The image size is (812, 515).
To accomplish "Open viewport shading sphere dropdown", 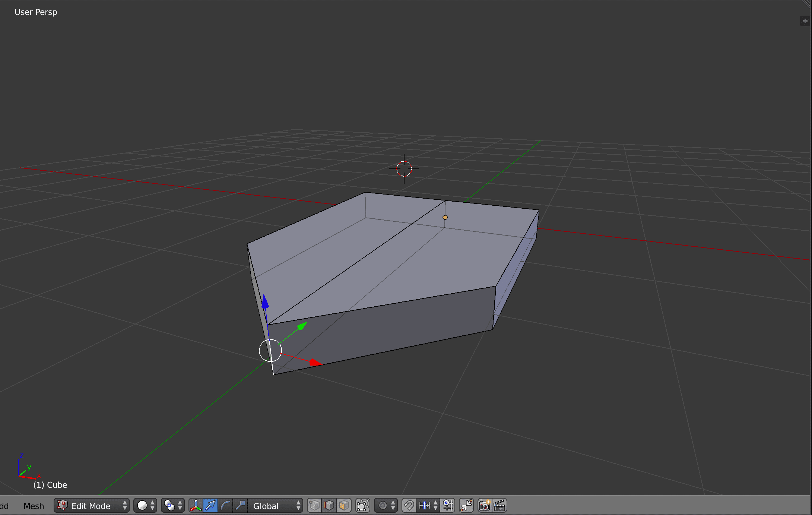I will [x=145, y=506].
